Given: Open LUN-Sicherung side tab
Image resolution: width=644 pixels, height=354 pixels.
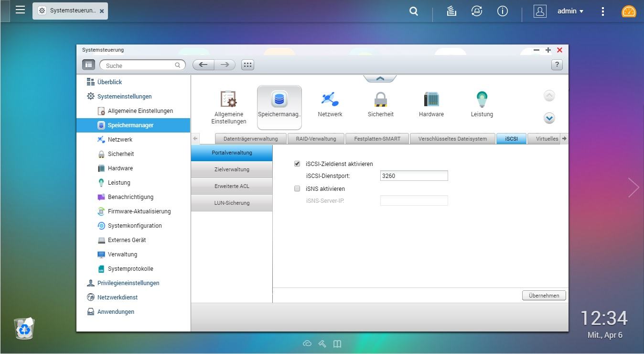Looking at the screenshot, I should [232, 203].
